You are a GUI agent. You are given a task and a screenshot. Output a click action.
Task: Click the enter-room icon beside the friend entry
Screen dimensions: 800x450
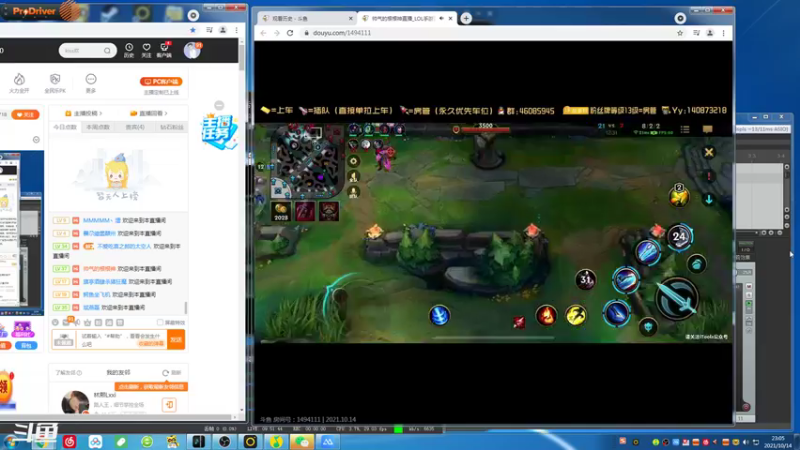[169, 405]
